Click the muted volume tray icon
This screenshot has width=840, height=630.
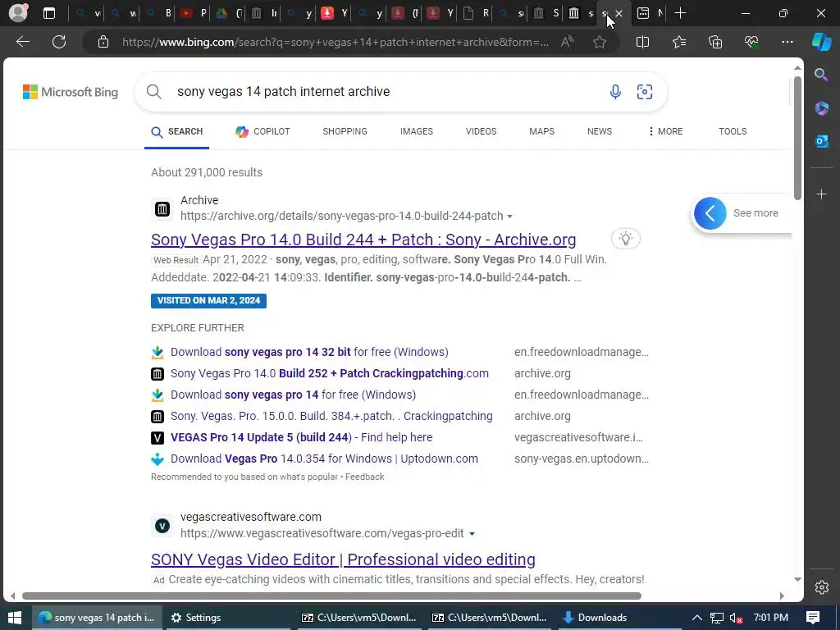pyautogui.click(x=736, y=618)
